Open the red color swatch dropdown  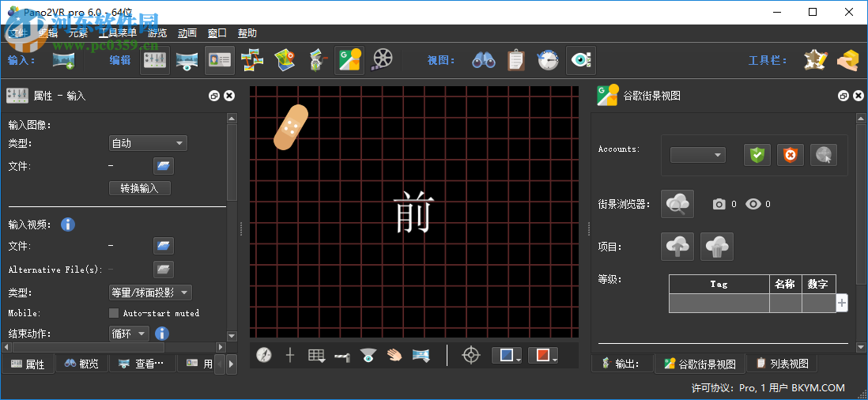click(544, 355)
